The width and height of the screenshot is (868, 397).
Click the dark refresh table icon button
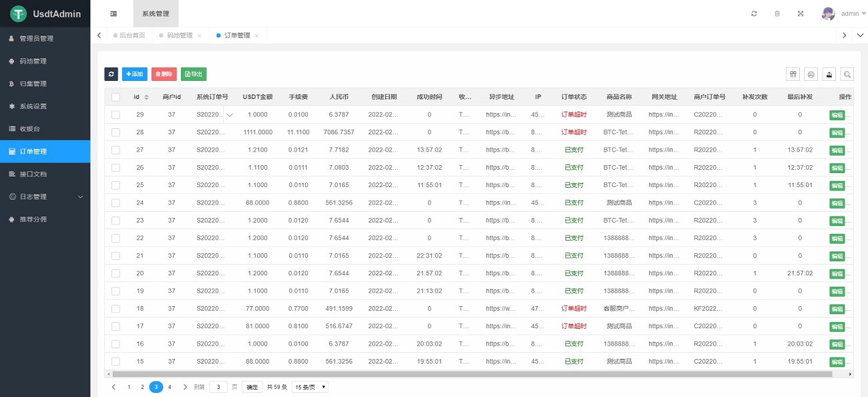click(x=111, y=74)
